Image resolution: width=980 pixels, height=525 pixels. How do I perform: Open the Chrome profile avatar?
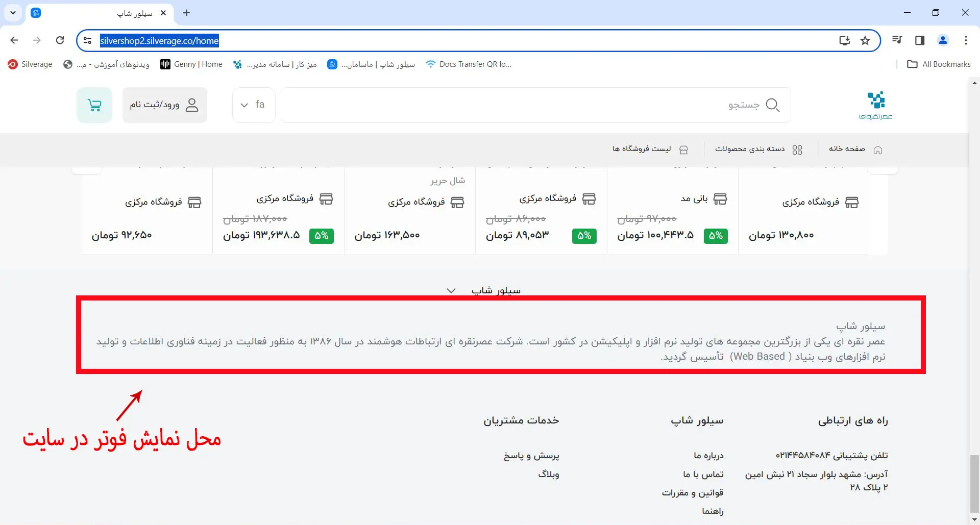coord(943,40)
